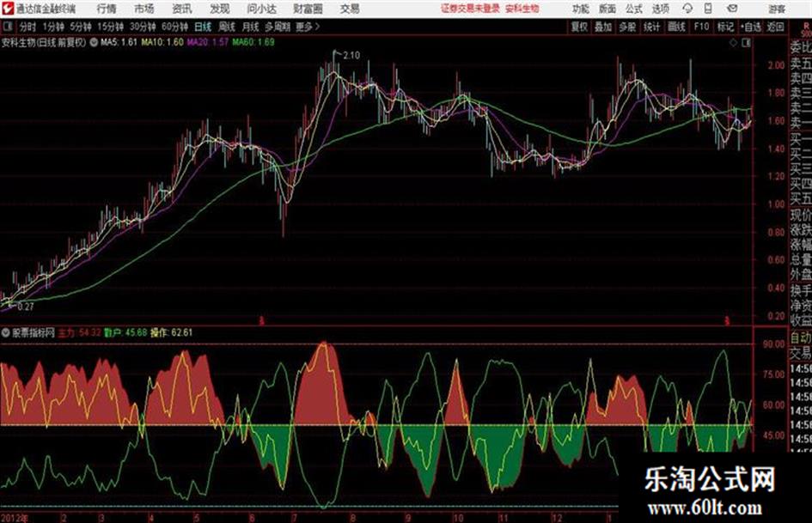The width and height of the screenshot is (812, 523).
Task: Click the 证券交易未登录 login link
Action: [x=470, y=9]
